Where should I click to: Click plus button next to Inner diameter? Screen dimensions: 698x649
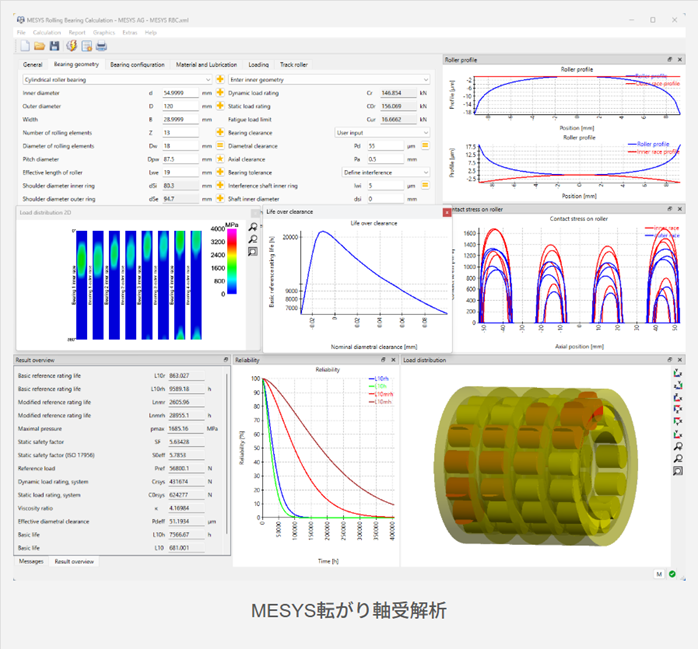220,93
